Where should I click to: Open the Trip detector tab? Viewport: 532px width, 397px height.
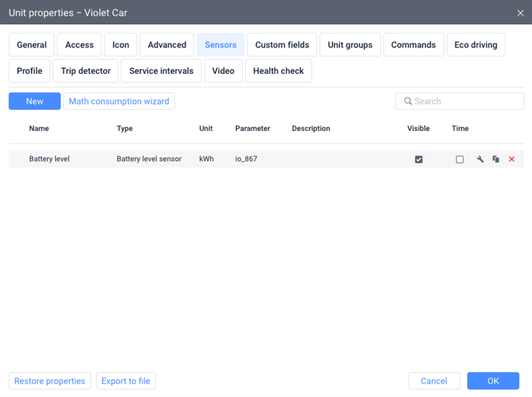pos(85,71)
